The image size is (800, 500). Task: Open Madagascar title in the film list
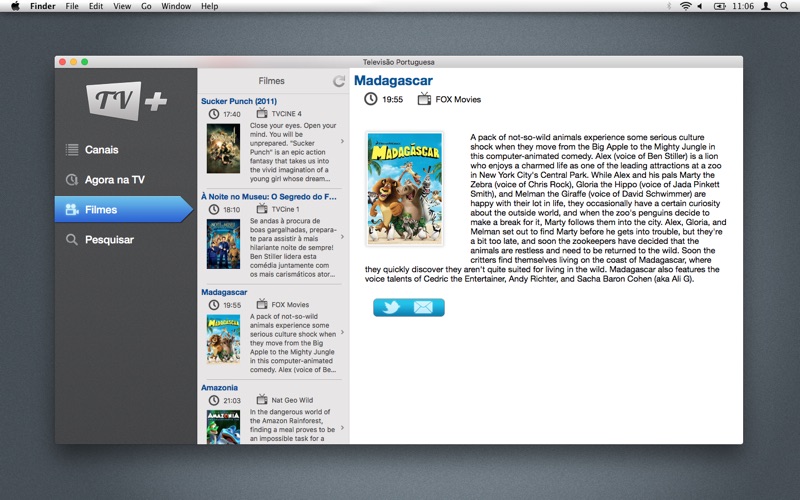224,292
